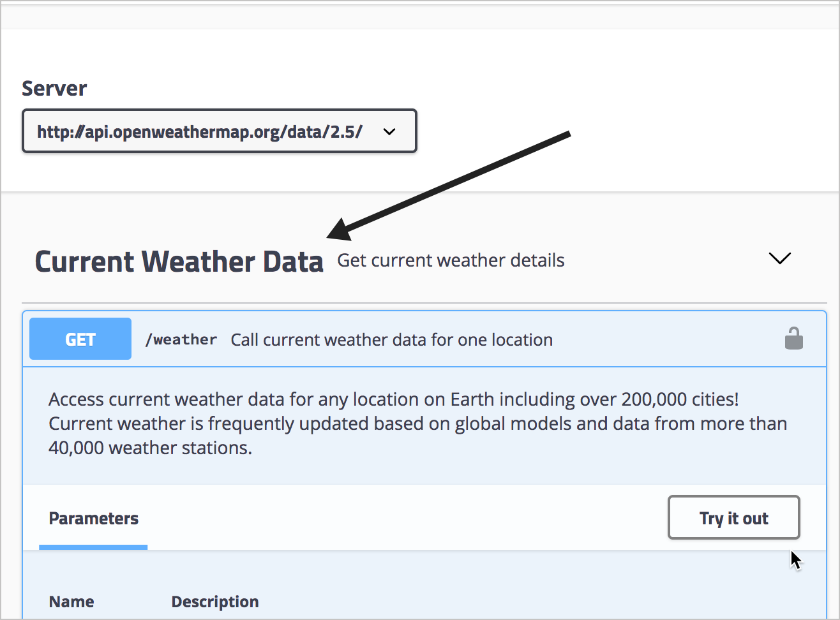Click the Current Weather Data heading

[x=179, y=262]
